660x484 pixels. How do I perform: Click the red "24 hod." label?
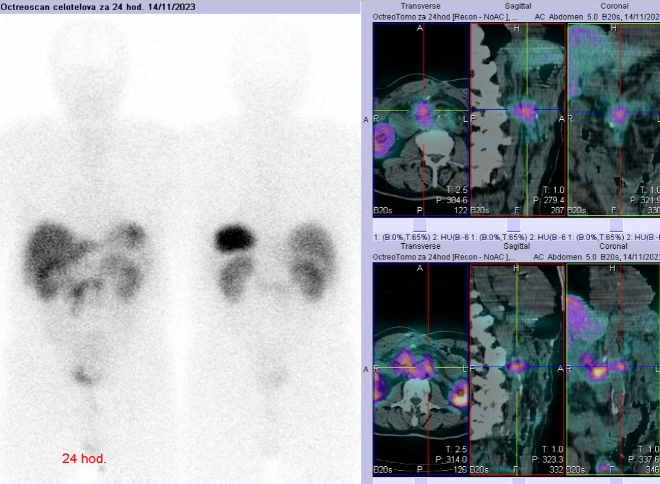84,459
